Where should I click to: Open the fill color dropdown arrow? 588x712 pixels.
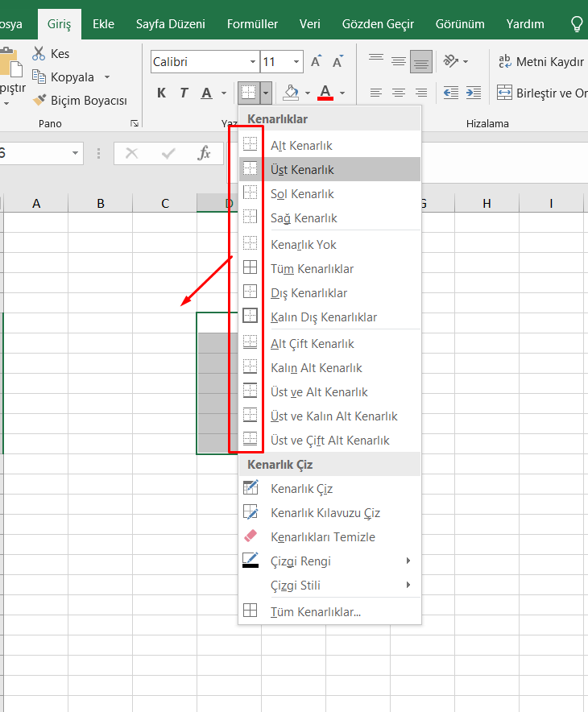[x=308, y=93]
